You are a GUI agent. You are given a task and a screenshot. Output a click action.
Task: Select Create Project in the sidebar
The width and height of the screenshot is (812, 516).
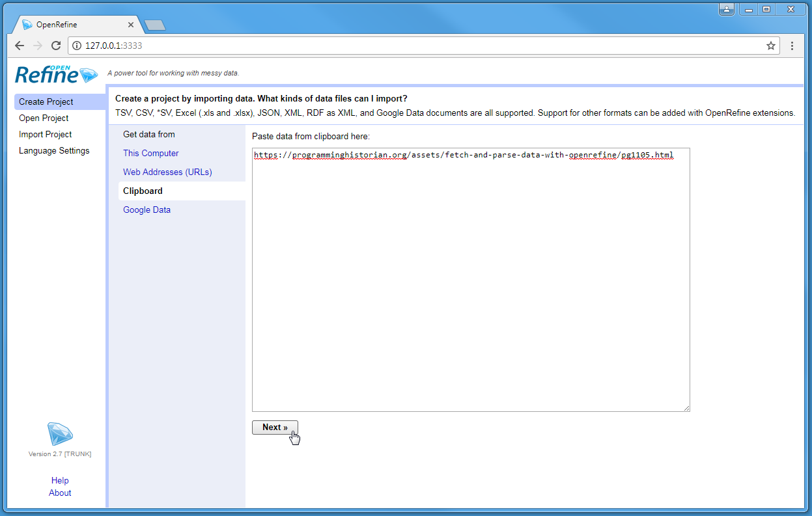click(45, 102)
